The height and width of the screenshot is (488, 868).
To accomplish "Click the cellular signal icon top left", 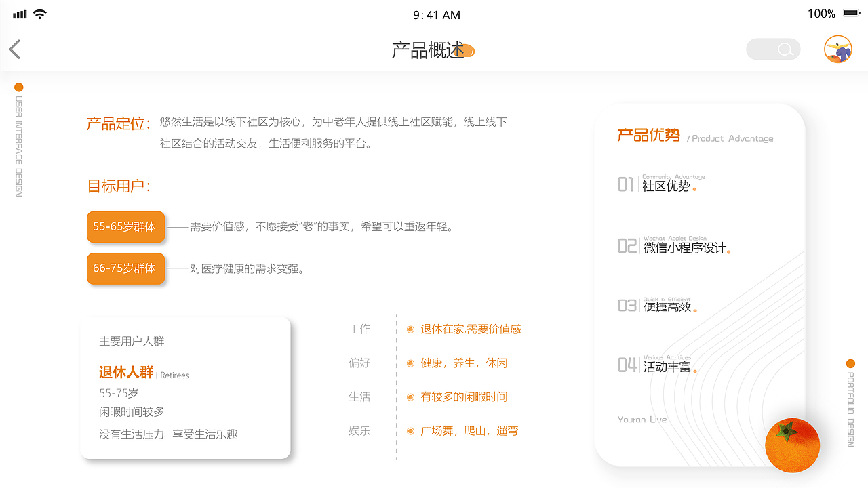I will (x=19, y=13).
